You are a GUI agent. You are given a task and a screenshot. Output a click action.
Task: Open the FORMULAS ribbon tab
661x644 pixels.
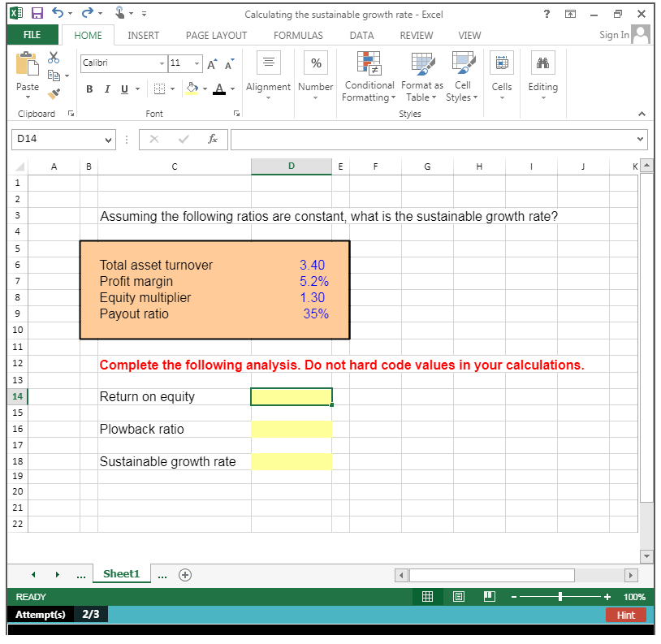(x=298, y=35)
